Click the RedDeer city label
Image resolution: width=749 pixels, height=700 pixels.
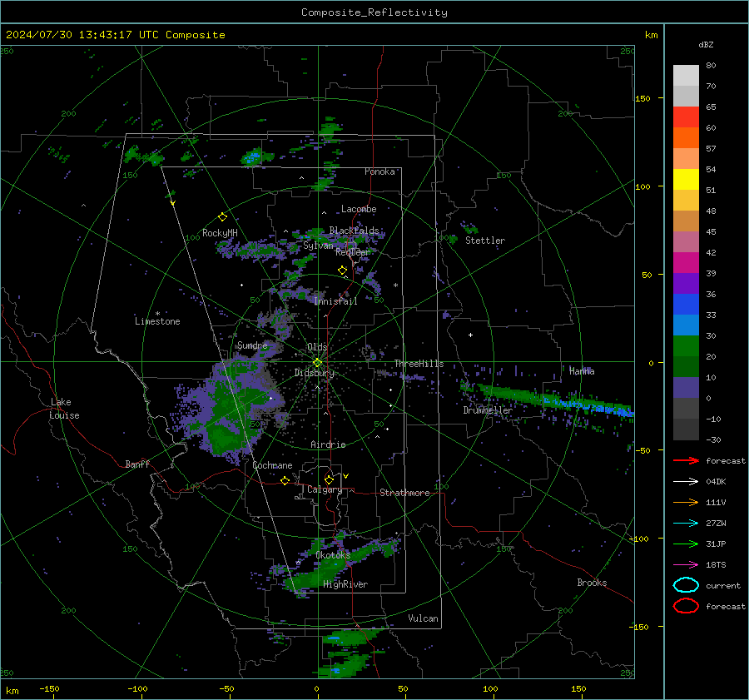(x=353, y=252)
